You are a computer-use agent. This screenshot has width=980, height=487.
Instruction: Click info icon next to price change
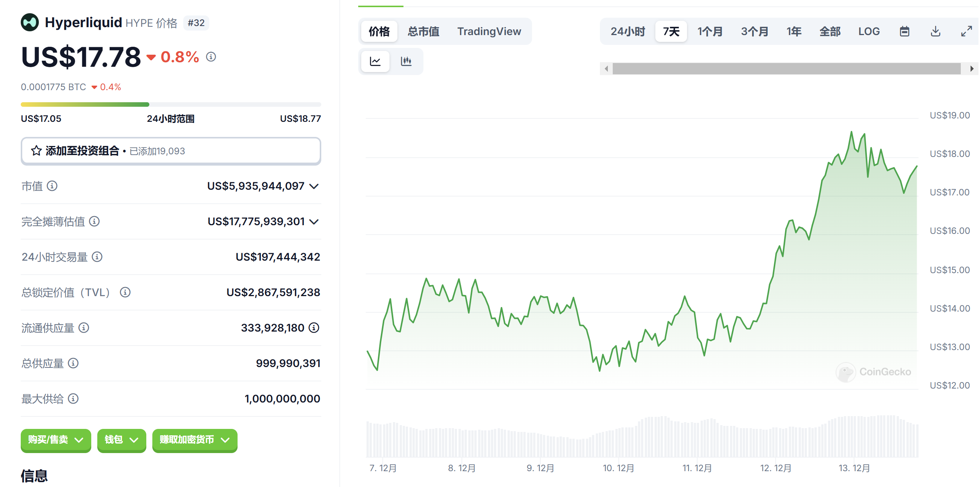(x=211, y=57)
